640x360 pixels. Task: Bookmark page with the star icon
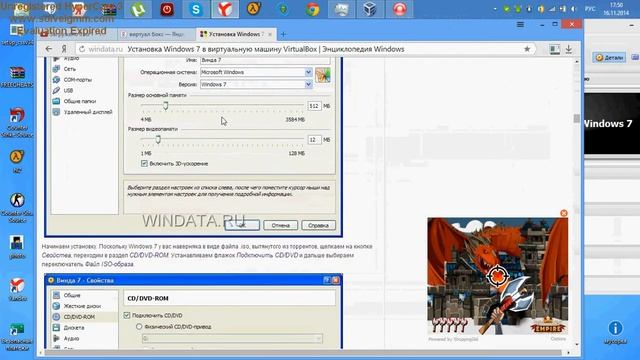[527, 49]
